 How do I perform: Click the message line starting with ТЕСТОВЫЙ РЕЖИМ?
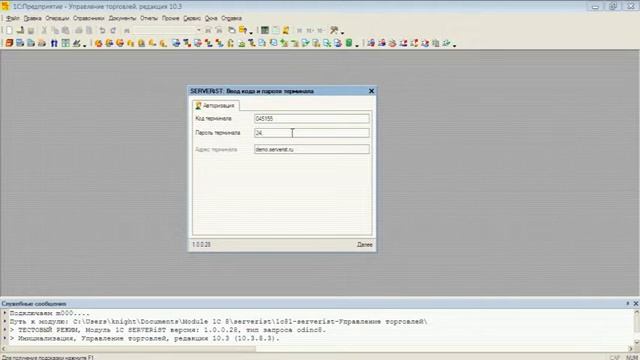point(168,330)
